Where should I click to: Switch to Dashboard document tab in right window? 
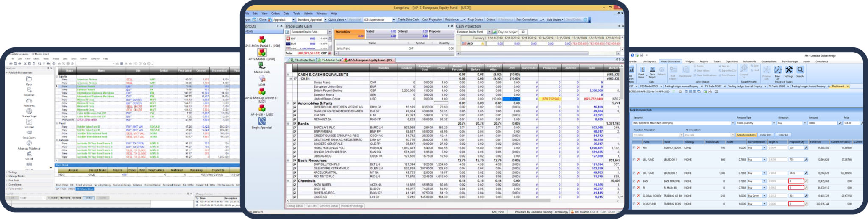point(838,86)
